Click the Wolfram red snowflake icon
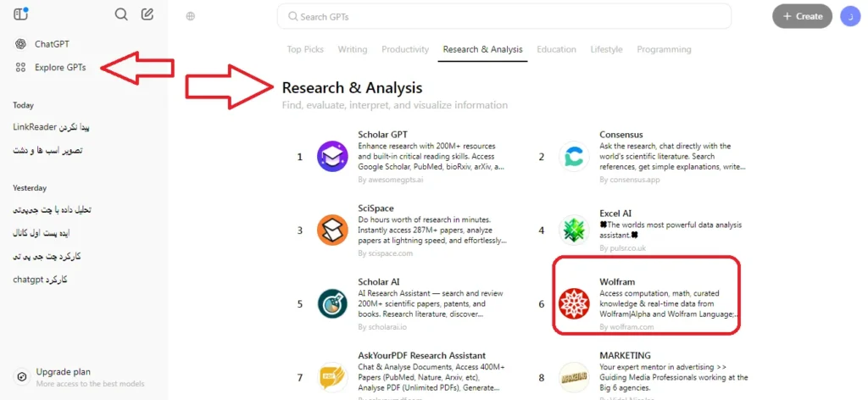This screenshot has width=868, height=400. point(574,303)
